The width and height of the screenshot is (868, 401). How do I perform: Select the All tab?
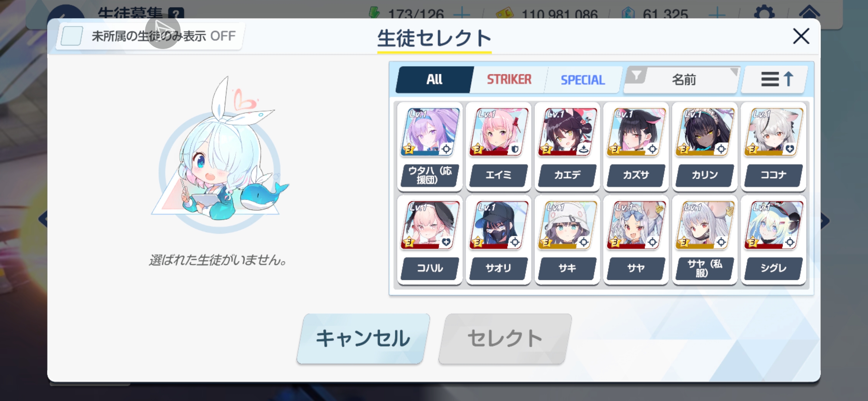pos(434,79)
